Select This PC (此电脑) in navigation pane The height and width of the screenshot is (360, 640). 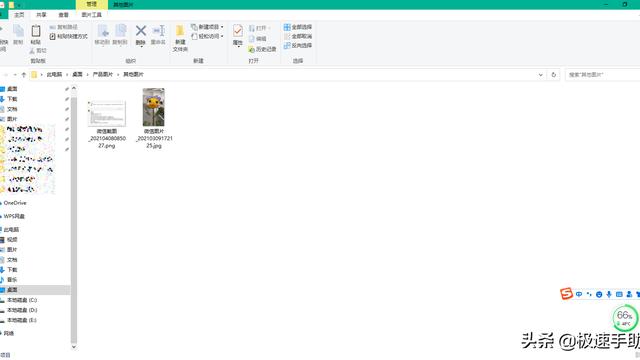11,229
